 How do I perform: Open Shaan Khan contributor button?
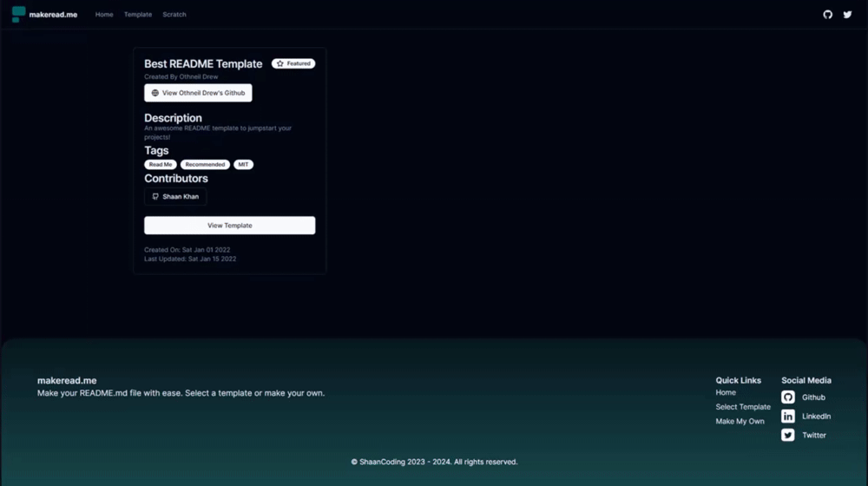(x=175, y=196)
